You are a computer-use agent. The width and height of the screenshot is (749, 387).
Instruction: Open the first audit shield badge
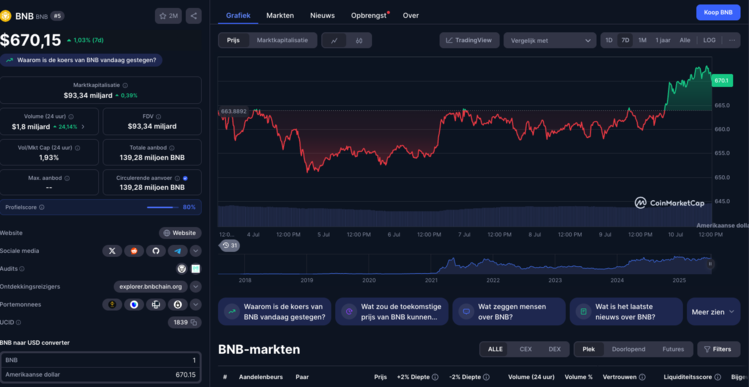point(182,269)
